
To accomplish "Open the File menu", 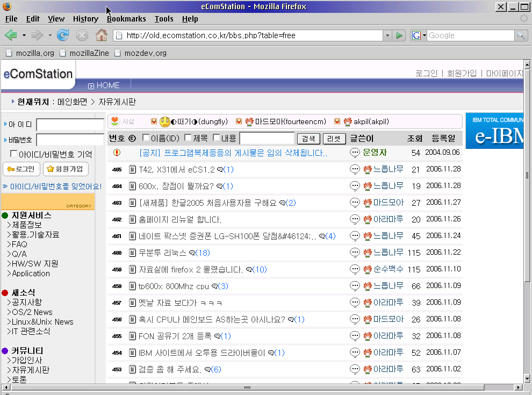I will click(11, 19).
